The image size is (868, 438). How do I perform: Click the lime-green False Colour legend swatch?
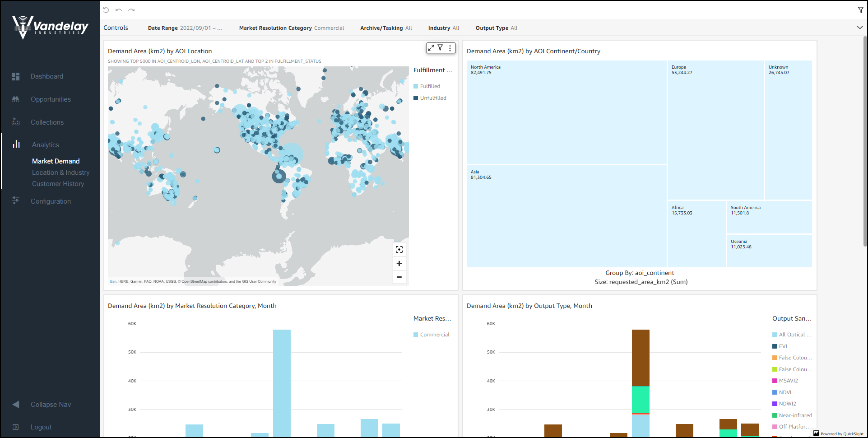click(x=775, y=369)
